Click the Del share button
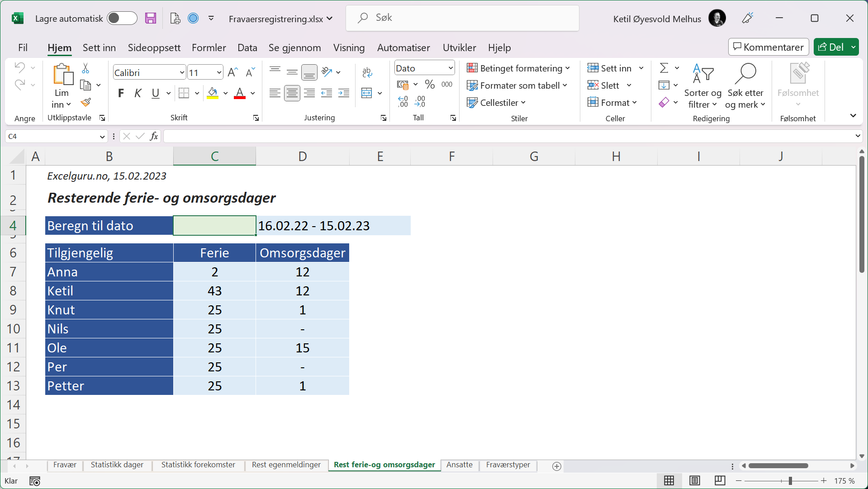 pos(831,47)
